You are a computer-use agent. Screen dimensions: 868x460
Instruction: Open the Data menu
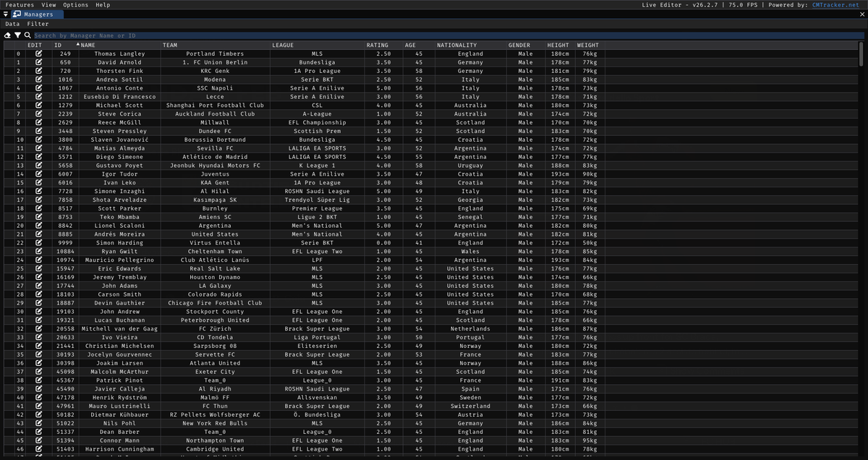(x=12, y=23)
